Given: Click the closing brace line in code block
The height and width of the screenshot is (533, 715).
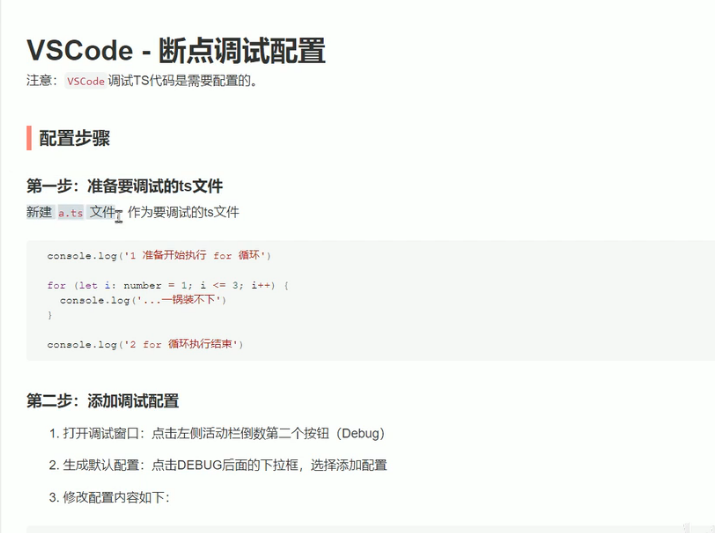Looking at the screenshot, I should 50,315.
